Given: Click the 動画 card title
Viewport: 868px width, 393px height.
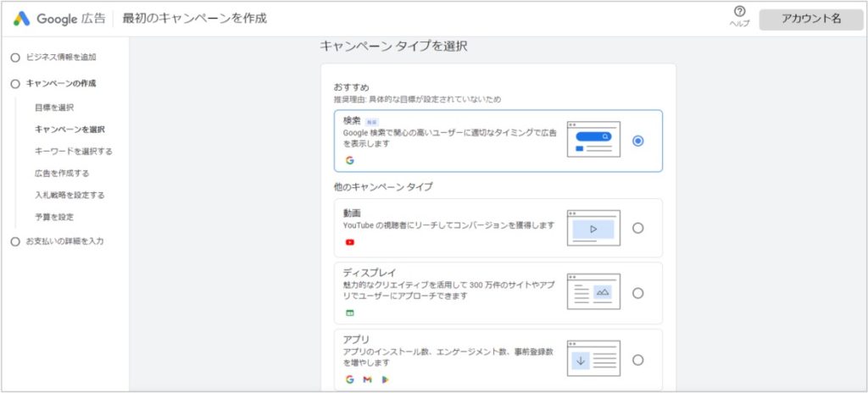Looking at the screenshot, I should coord(352,213).
